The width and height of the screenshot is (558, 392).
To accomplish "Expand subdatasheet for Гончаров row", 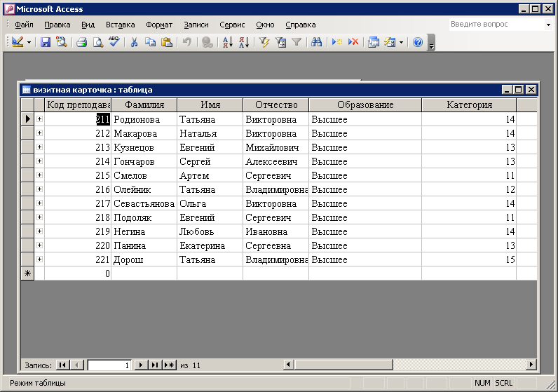I will 39,161.
